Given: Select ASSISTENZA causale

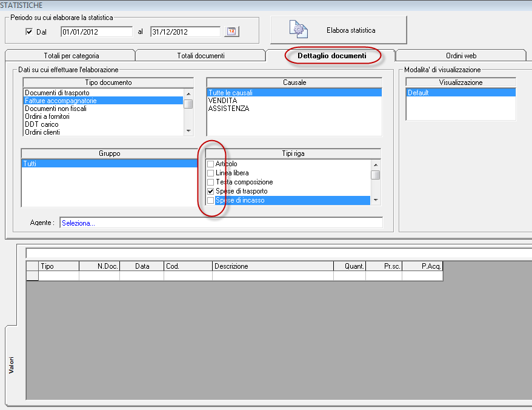Looking at the screenshot, I should pyautogui.click(x=294, y=109).
